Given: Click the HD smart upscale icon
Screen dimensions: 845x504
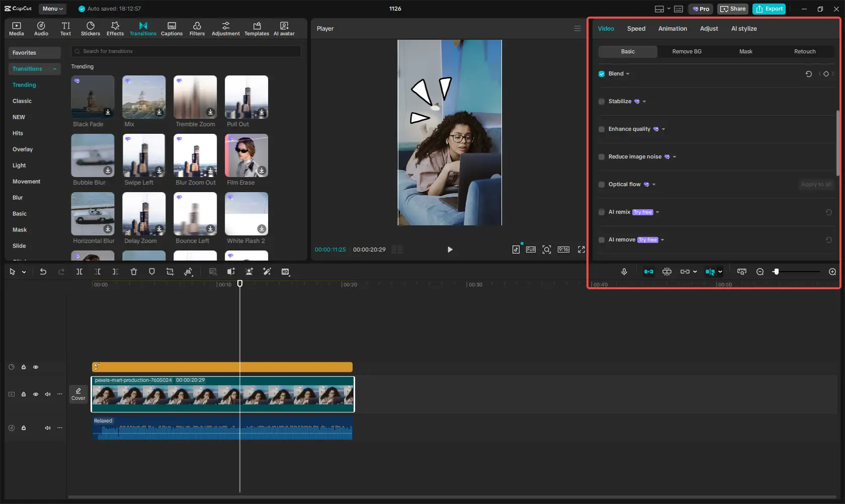Looking at the screenshot, I should (x=285, y=272).
